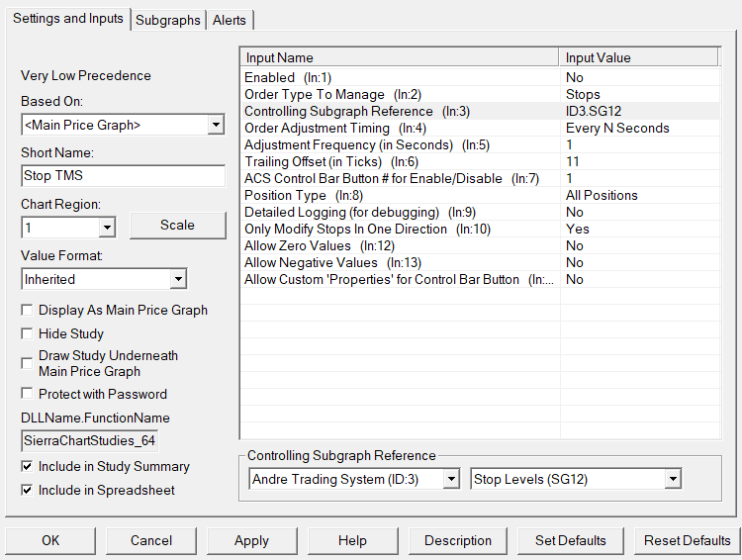Expand the Value Format dropdown
The height and width of the screenshot is (560, 742).
(x=177, y=280)
